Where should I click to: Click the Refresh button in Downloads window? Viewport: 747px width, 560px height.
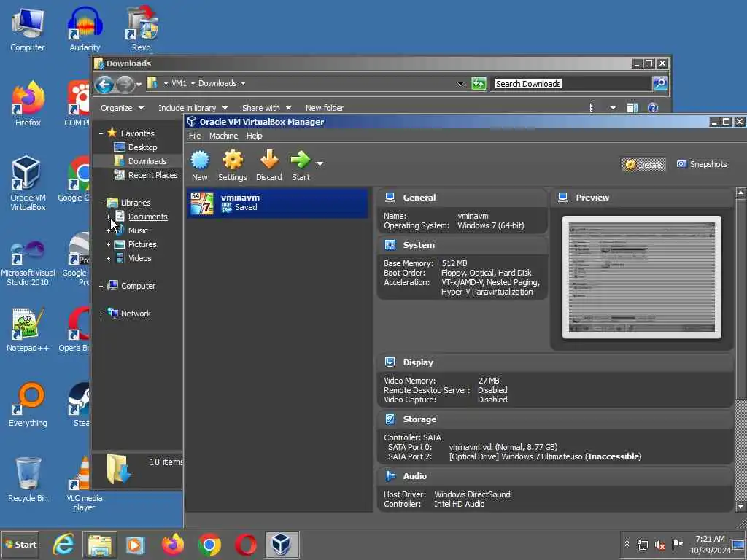479,84
